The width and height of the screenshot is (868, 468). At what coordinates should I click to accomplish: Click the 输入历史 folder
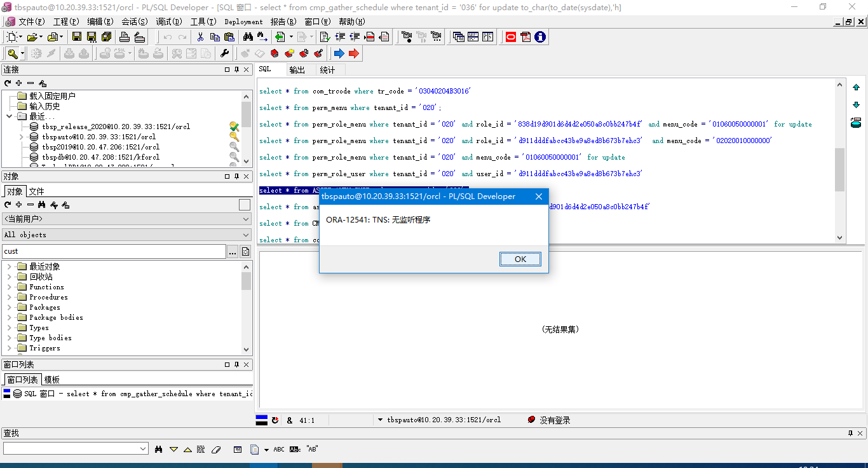click(x=44, y=106)
